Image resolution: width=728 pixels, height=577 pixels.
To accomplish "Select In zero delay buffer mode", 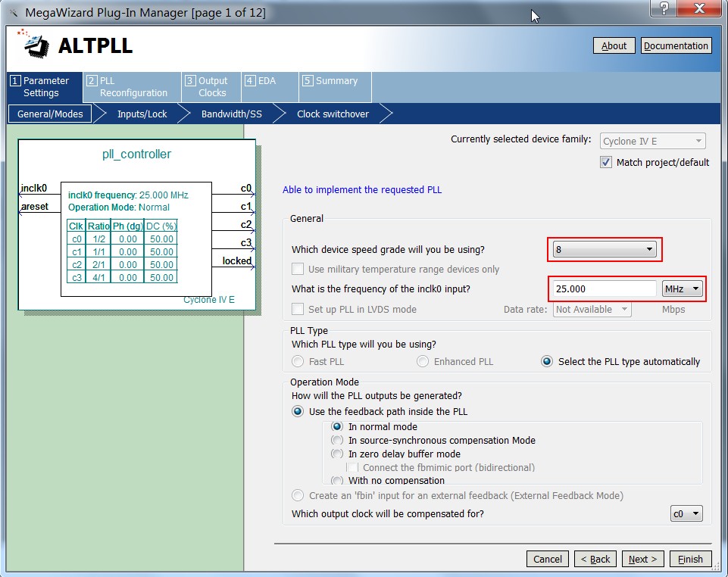I will pyautogui.click(x=337, y=454).
